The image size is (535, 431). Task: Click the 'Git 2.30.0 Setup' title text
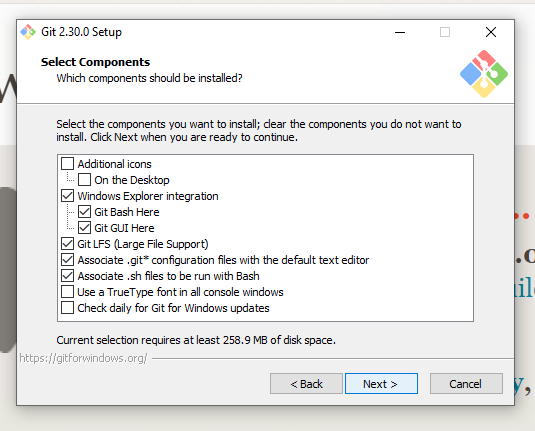[81, 32]
